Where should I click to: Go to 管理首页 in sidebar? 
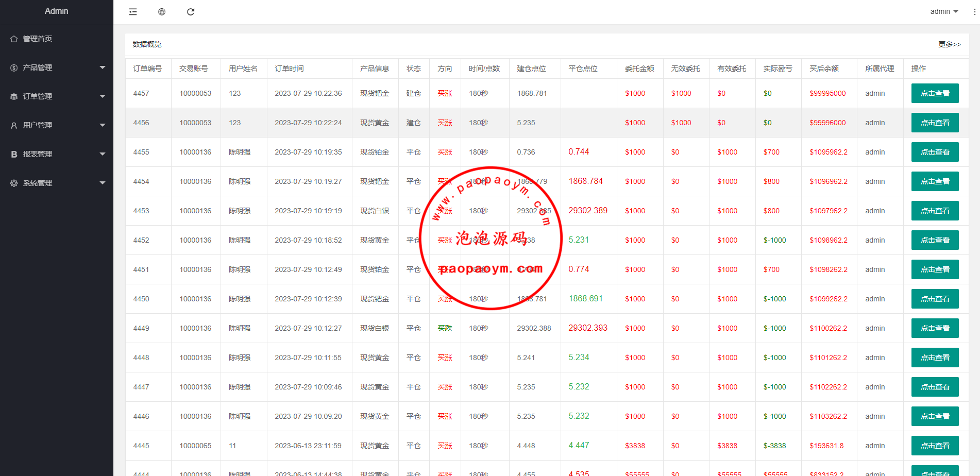(38, 39)
